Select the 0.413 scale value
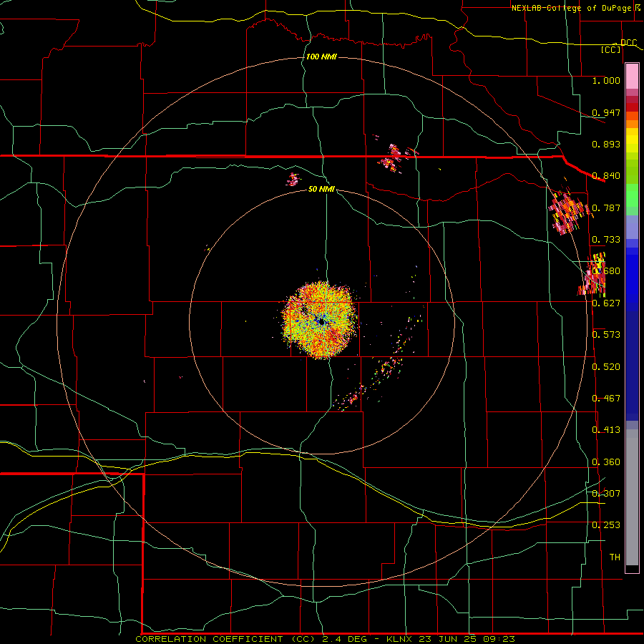The height and width of the screenshot is (644, 644). (606, 430)
